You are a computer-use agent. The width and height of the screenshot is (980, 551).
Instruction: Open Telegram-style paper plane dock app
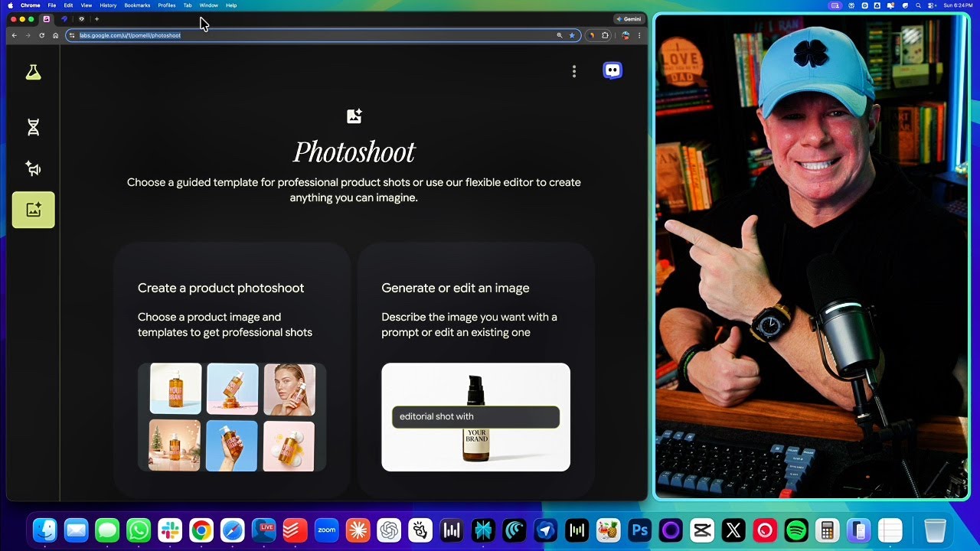pos(546,530)
